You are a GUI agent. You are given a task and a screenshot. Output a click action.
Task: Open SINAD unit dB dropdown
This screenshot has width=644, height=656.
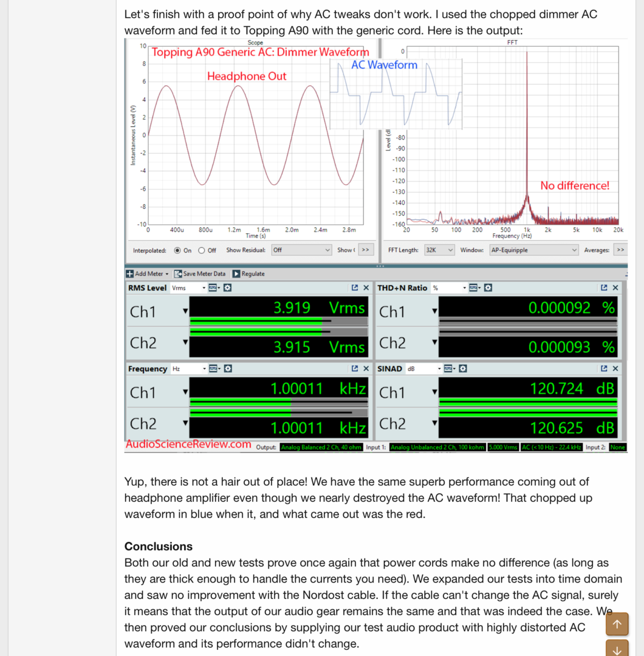point(424,369)
